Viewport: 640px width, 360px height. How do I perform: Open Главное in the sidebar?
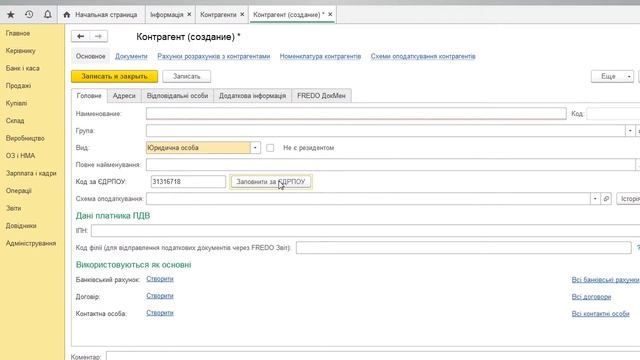pos(18,33)
